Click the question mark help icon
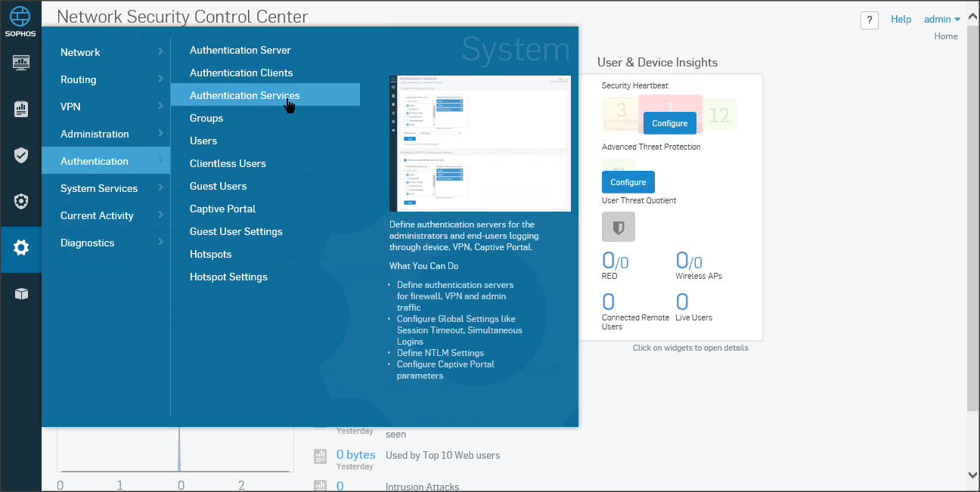Image resolution: width=980 pixels, height=492 pixels. tap(870, 20)
